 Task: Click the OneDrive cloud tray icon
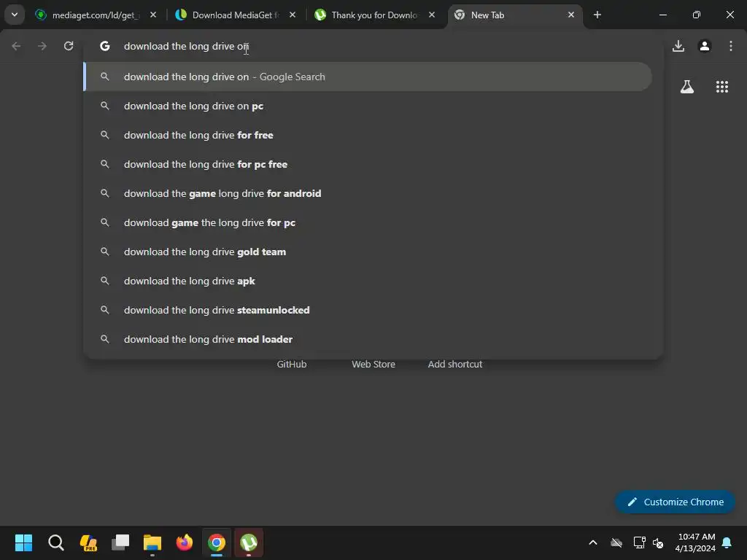click(x=616, y=542)
